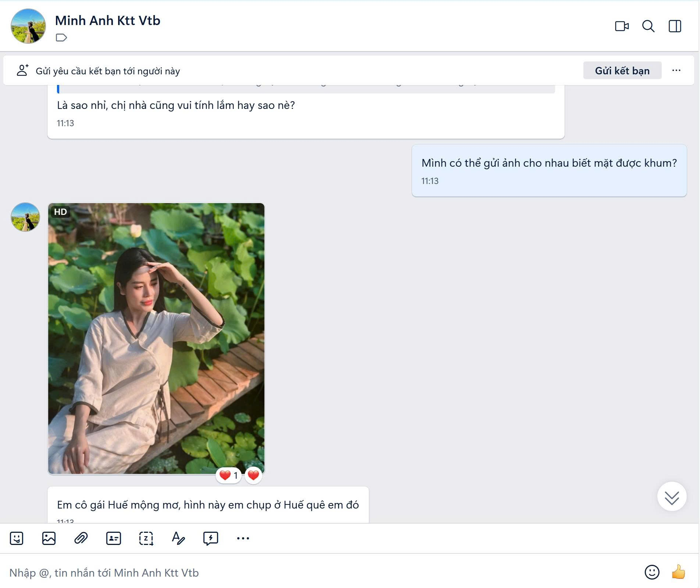Open the sticker picker
Screen dimensions: 700x588
(17, 538)
